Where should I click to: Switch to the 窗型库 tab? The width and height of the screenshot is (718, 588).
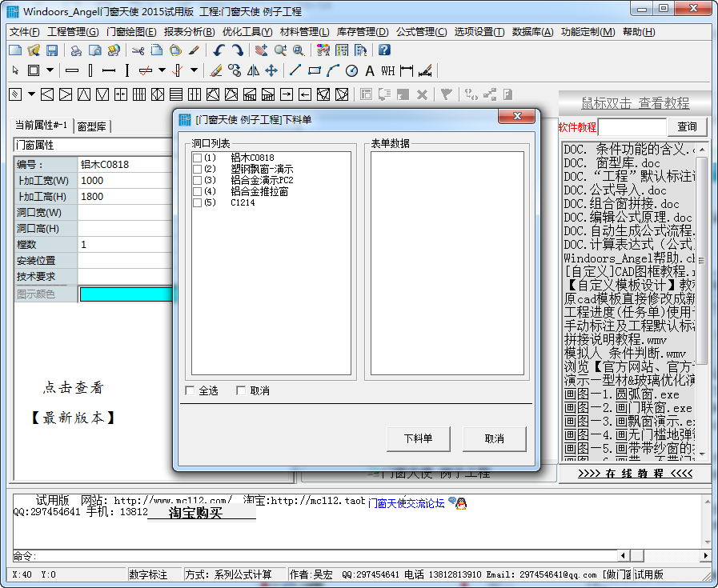pos(91,126)
